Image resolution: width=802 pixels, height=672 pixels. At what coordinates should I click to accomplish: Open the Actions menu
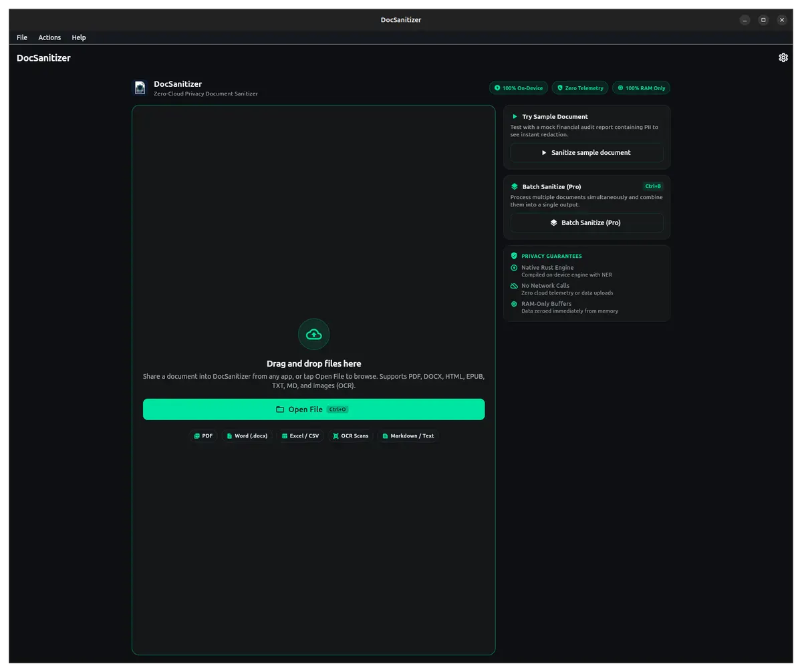[49, 37]
